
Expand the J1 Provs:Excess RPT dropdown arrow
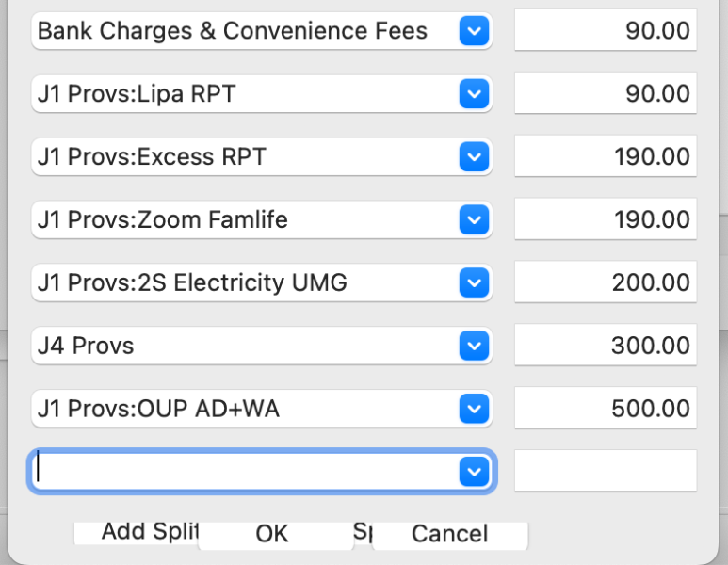pyautogui.click(x=474, y=156)
